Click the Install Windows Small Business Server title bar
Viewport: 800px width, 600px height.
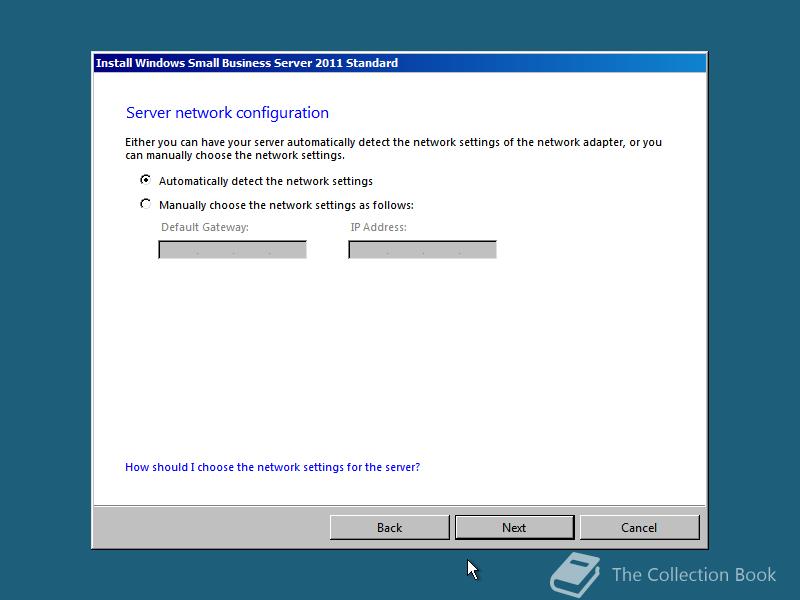click(400, 63)
